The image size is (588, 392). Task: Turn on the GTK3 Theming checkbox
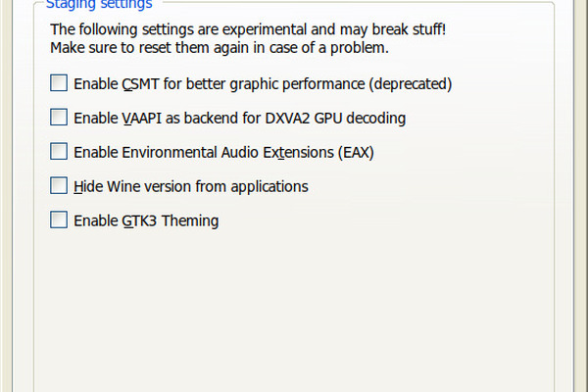click(x=59, y=220)
